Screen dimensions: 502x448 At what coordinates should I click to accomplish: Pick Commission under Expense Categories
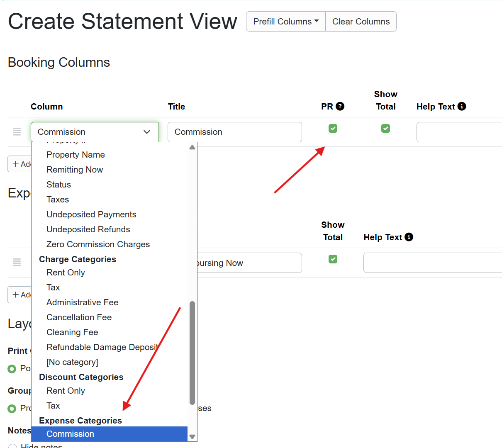click(70, 434)
